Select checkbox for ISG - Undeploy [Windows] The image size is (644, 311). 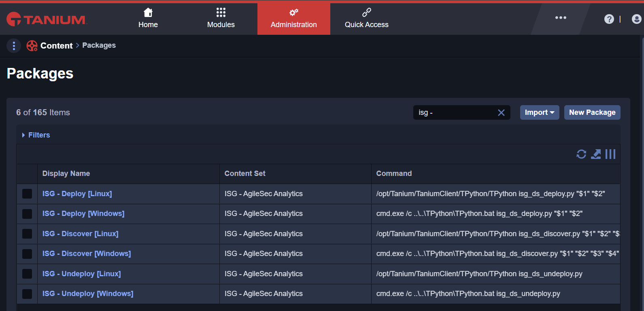27,294
